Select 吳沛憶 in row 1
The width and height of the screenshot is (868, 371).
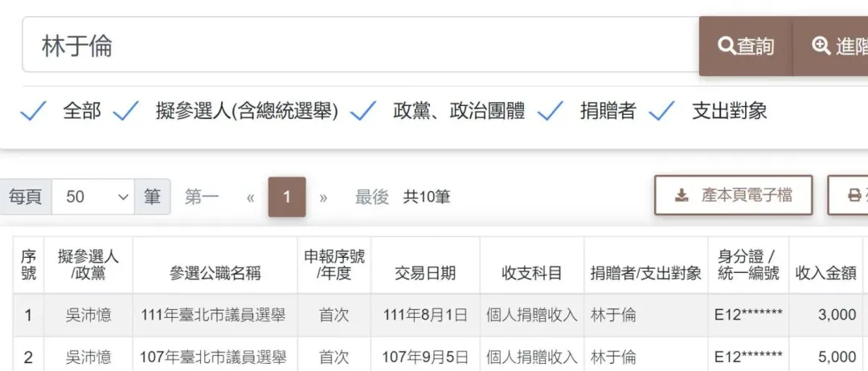[88, 315]
